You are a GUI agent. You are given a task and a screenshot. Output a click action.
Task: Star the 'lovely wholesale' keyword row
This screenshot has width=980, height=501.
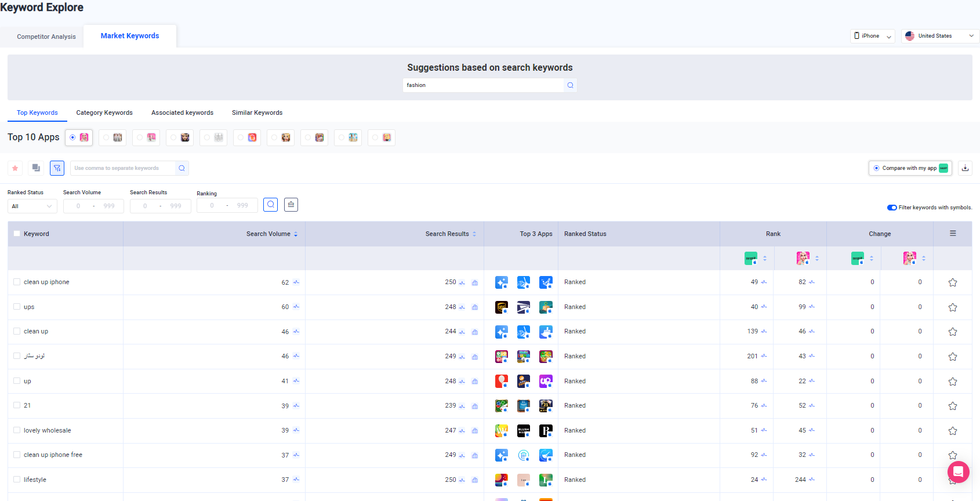tap(953, 431)
